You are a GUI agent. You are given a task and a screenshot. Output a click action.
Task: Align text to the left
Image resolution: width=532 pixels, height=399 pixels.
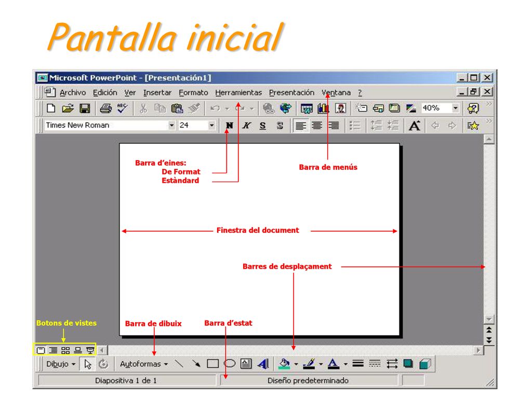click(x=301, y=126)
